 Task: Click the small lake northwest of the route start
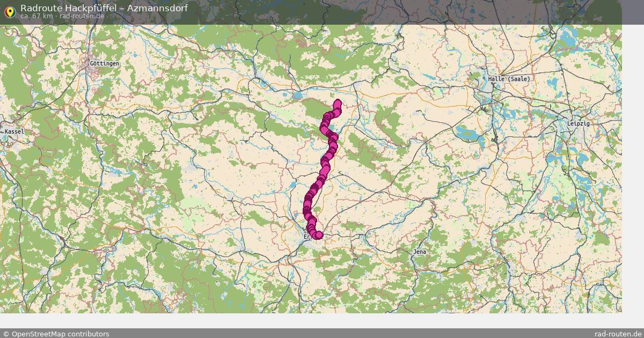pyautogui.click(x=298, y=95)
